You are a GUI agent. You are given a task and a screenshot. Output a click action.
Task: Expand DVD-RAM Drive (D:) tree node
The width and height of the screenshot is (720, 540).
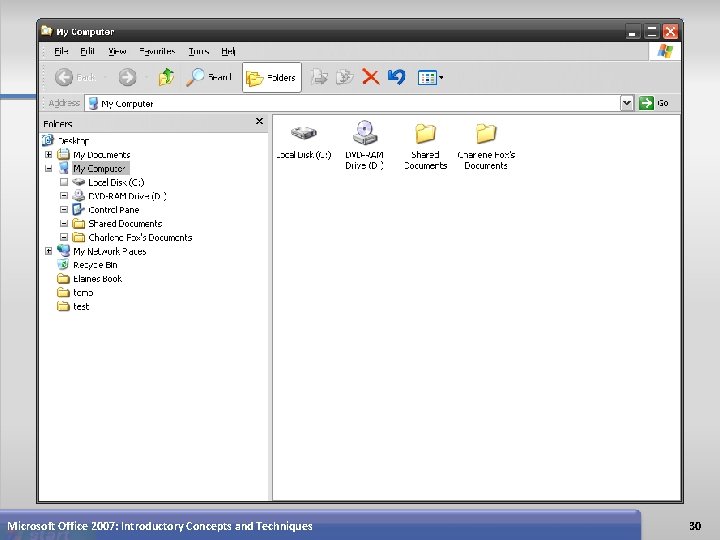click(x=64, y=196)
